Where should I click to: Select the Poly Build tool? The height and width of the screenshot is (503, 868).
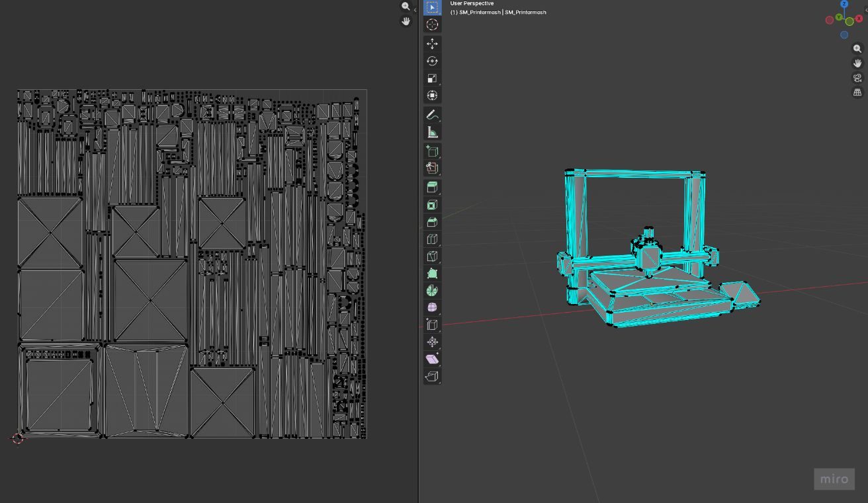432,274
